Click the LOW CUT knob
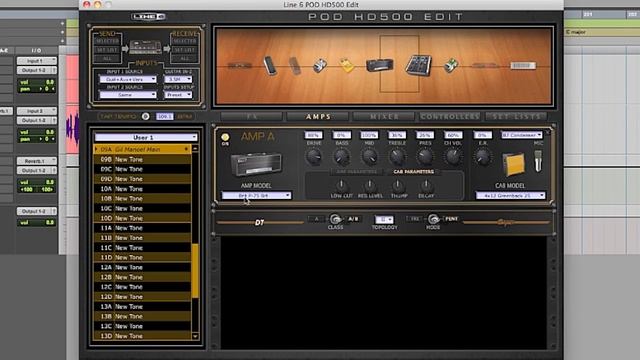 click(341, 186)
